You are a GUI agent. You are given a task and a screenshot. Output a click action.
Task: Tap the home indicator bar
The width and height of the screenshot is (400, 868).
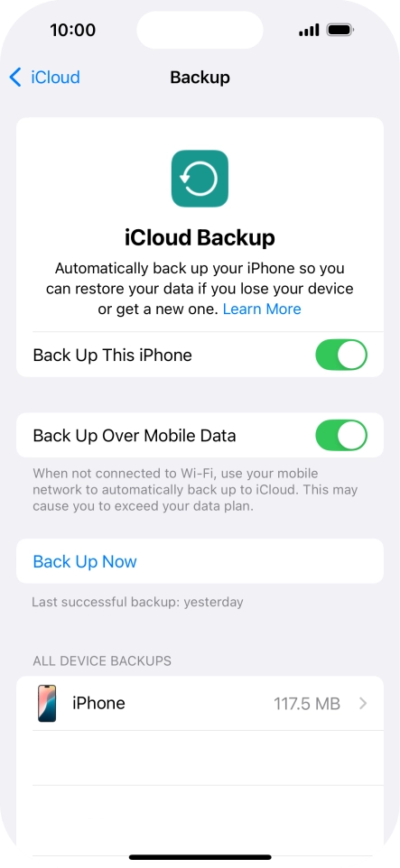(200, 857)
